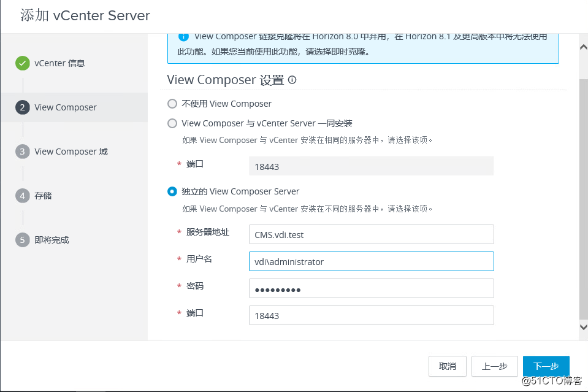This screenshot has width=588, height=392.
Task: Click the step 2 circle icon
Action: click(x=23, y=107)
